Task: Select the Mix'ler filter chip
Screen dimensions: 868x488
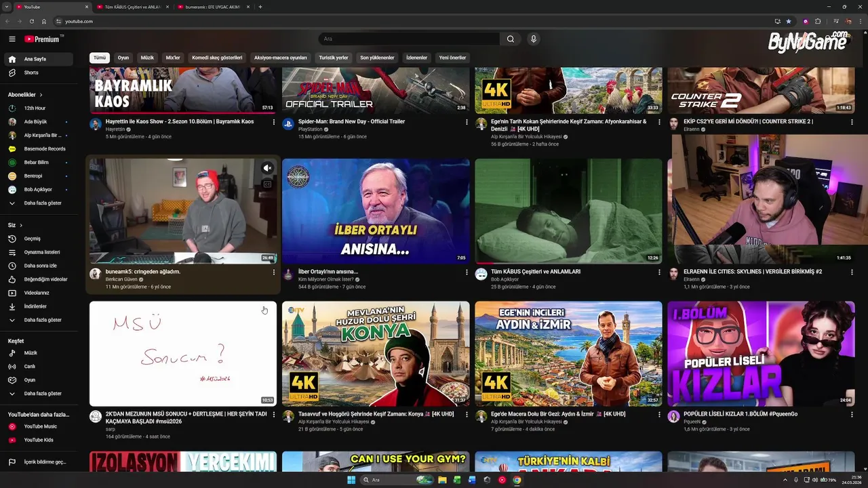Action: click(173, 58)
